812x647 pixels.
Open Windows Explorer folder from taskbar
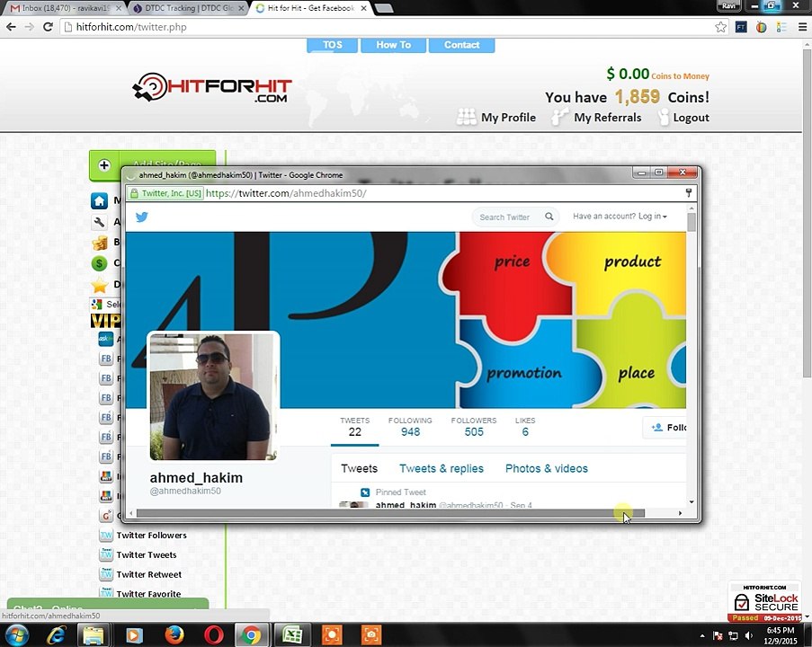point(94,635)
